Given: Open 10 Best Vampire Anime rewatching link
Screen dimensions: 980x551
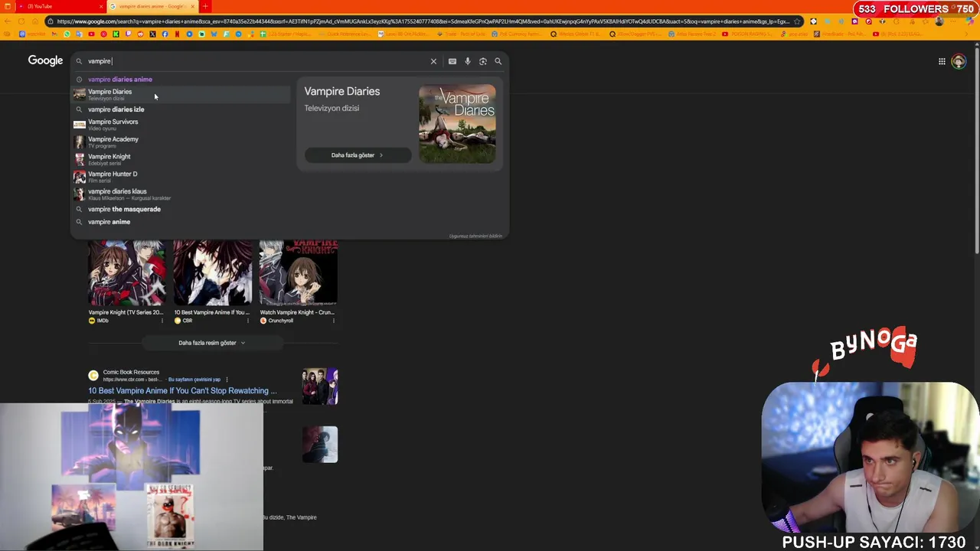Looking at the screenshot, I should pos(182,391).
